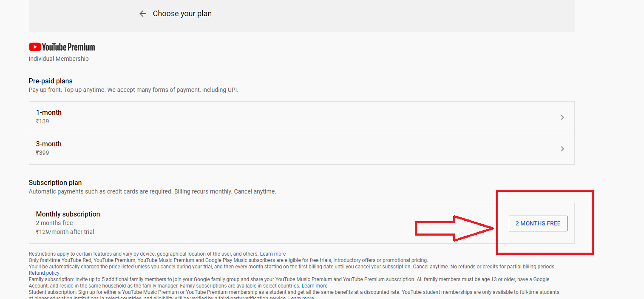Click the "Subscription plan" heading

coord(55,182)
